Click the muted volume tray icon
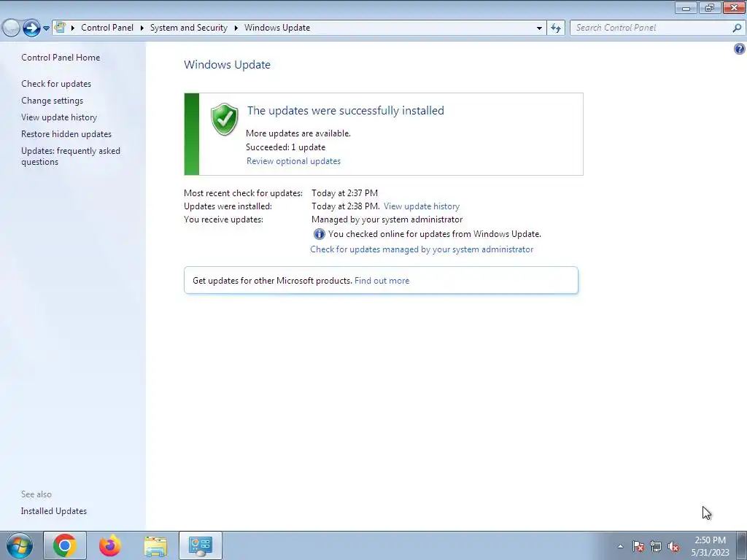747x560 pixels. click(x=673, y=546)
